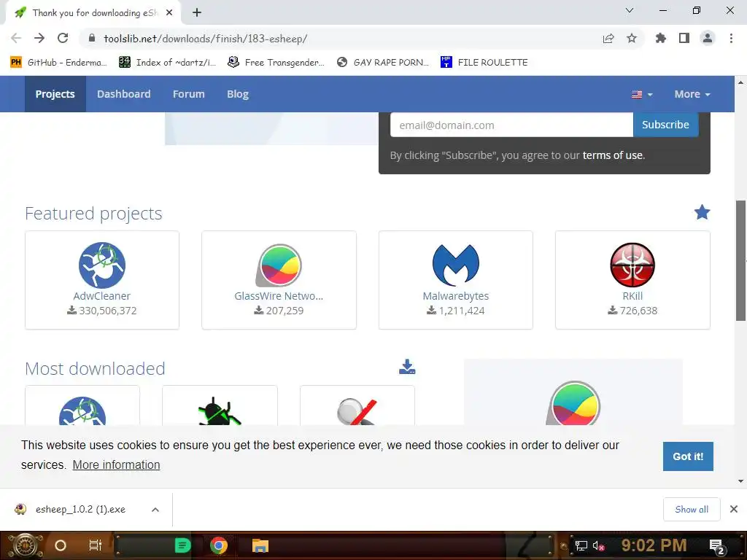Open the steampunk Start button
The image size is (747, 560).
pos(25,545)
